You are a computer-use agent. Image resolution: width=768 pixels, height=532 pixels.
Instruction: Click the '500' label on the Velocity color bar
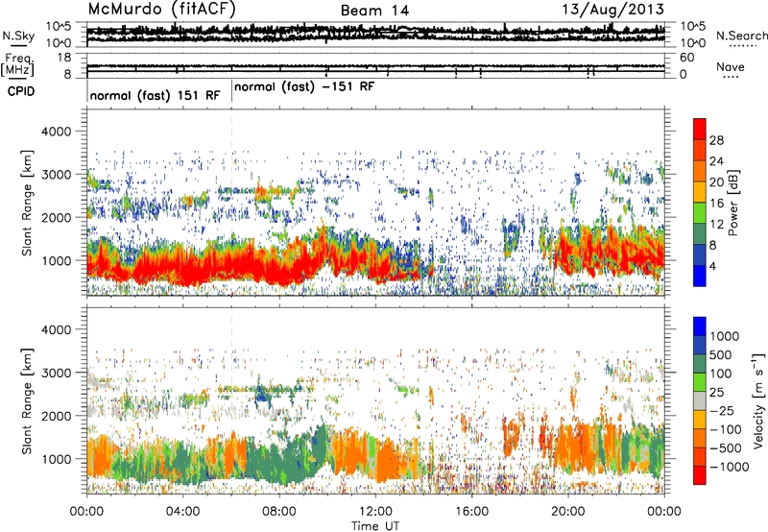point(721,355)
